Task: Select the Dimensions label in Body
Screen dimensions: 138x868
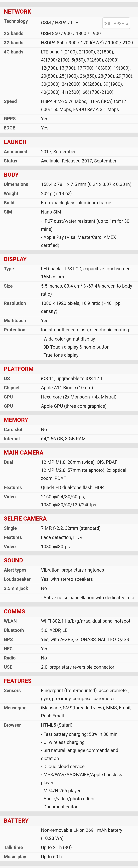Action: (16, 184)
